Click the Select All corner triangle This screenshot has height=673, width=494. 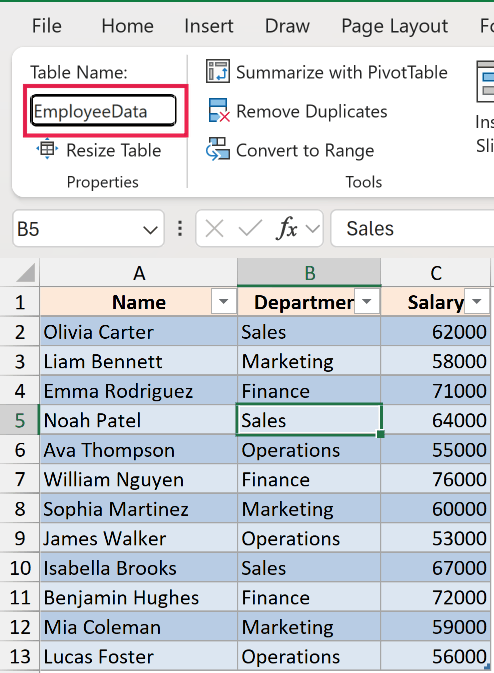click(25, 273)
